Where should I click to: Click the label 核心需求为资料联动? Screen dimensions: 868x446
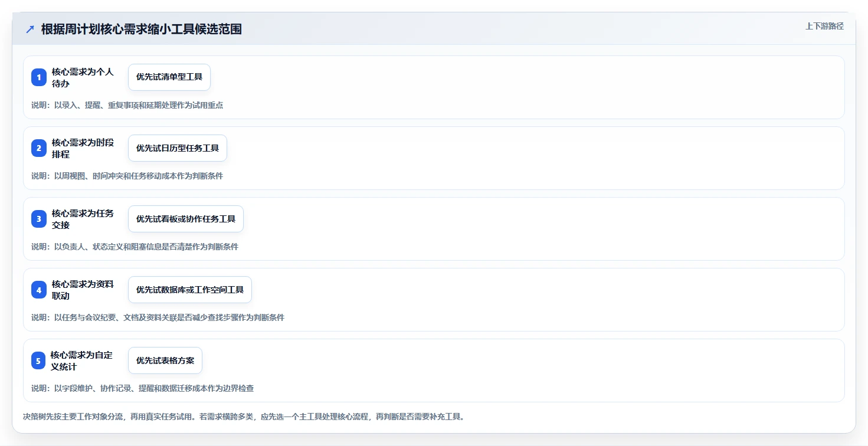83,290
